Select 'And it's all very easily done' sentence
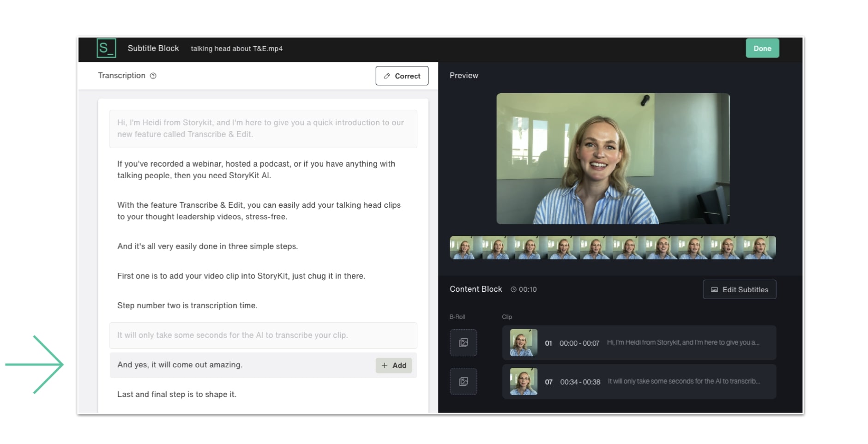 207,246
